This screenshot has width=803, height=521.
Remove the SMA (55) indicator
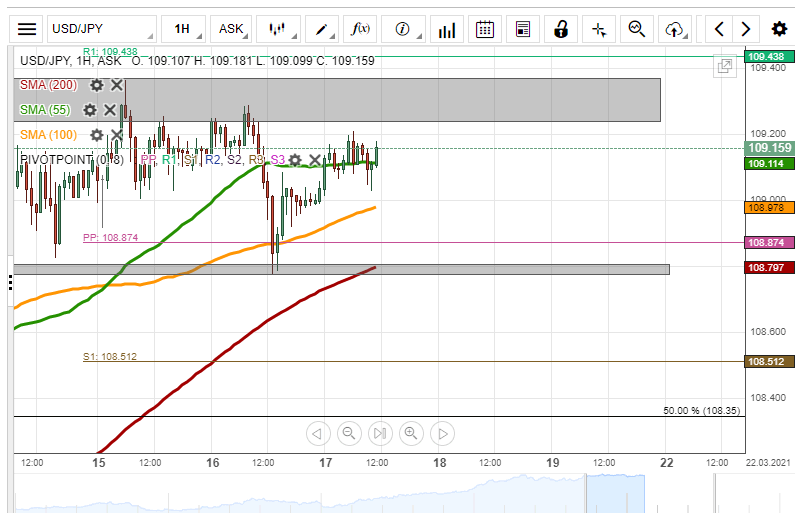click(110, 110)
